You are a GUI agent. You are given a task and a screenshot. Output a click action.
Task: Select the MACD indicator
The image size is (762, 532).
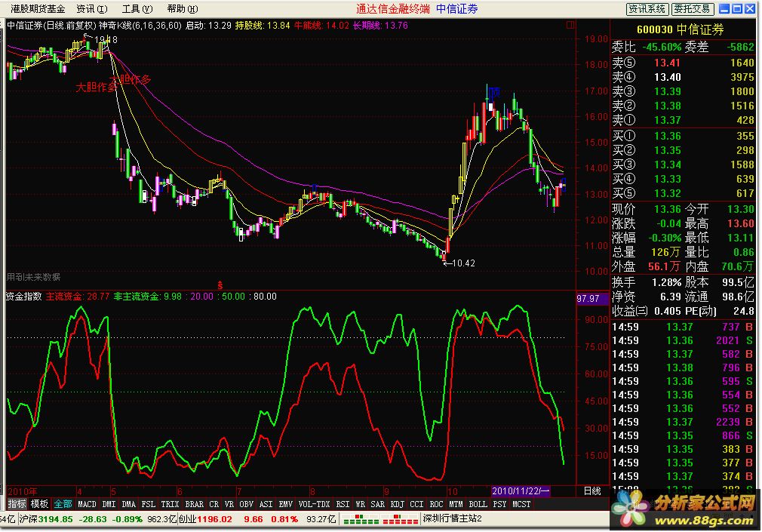(x=87, y=504)
